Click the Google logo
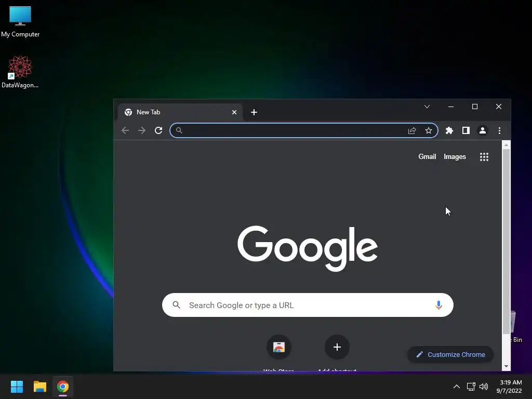The image size is (532, 399). [308, 248]
